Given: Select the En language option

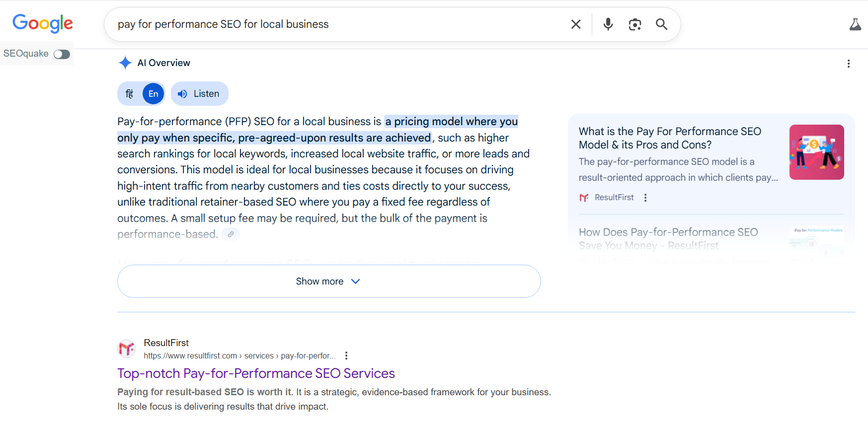Looking at the screenshot, I should (154, 94).
